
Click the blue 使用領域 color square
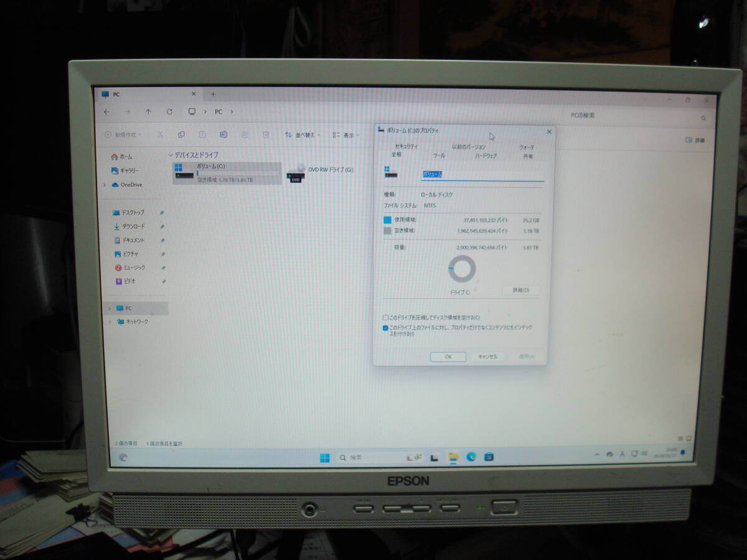pyautogui.click(x=388, y=220)
